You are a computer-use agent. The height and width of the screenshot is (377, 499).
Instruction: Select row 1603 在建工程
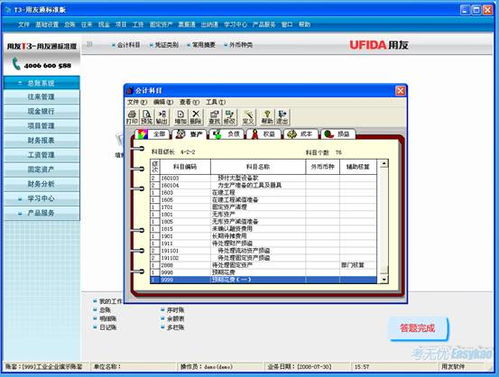point(263,192)
